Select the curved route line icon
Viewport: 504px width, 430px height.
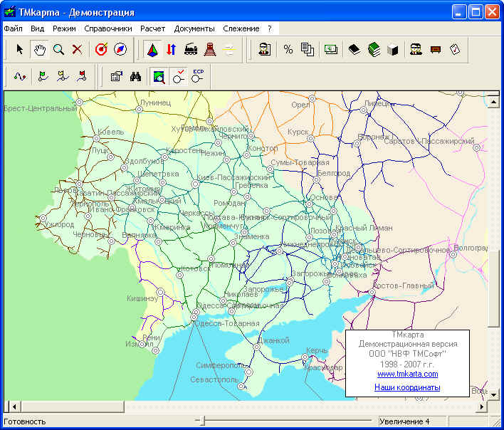tap(20, 77)
